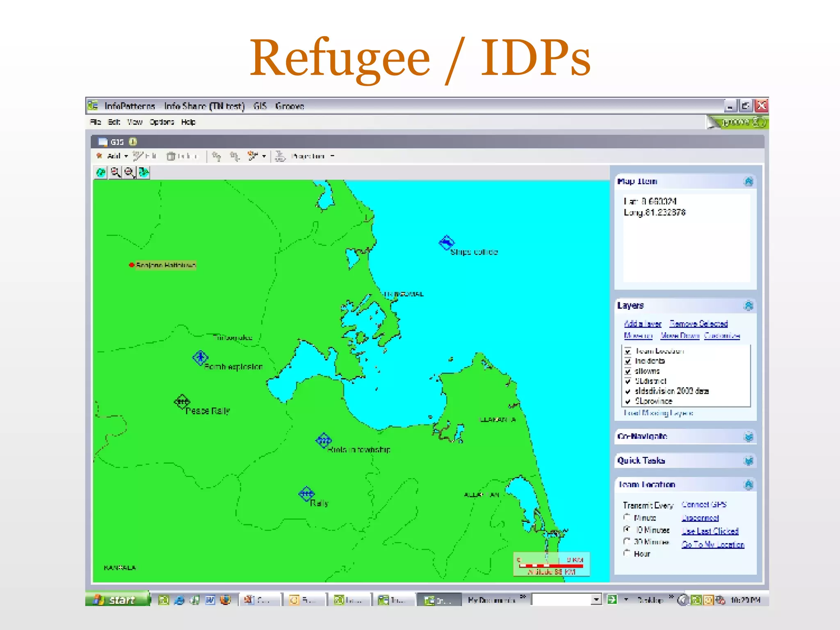Click the Remove Selected link
The image size is (840, 630).
[x=698, y=324]
